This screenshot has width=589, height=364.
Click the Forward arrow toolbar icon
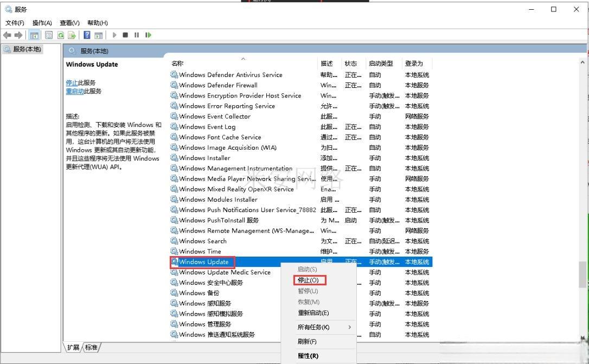[x=18, y=35]
